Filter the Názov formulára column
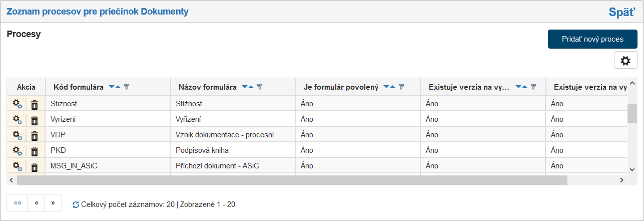The height and width of the screenshot is (221, 644). coord(260,87)
